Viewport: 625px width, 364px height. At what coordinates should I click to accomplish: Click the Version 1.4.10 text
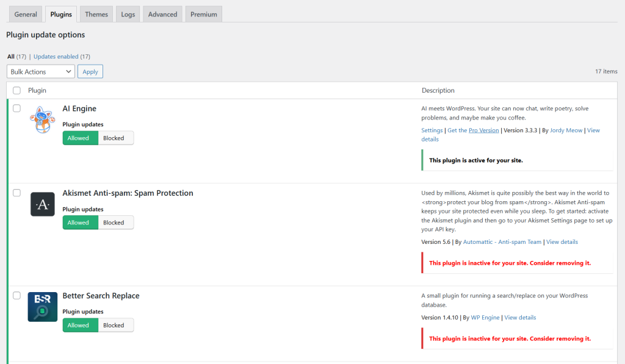click(439, 318)
